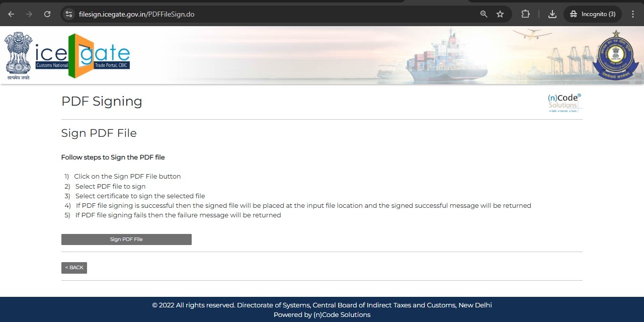Click the ICEGATE logo
This screenshot has height=322, width=644.
(83, 56)
